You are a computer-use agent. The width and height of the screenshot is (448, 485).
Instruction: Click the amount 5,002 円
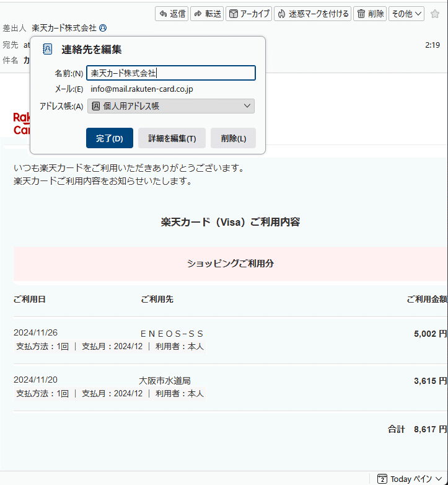pos(431,334)
